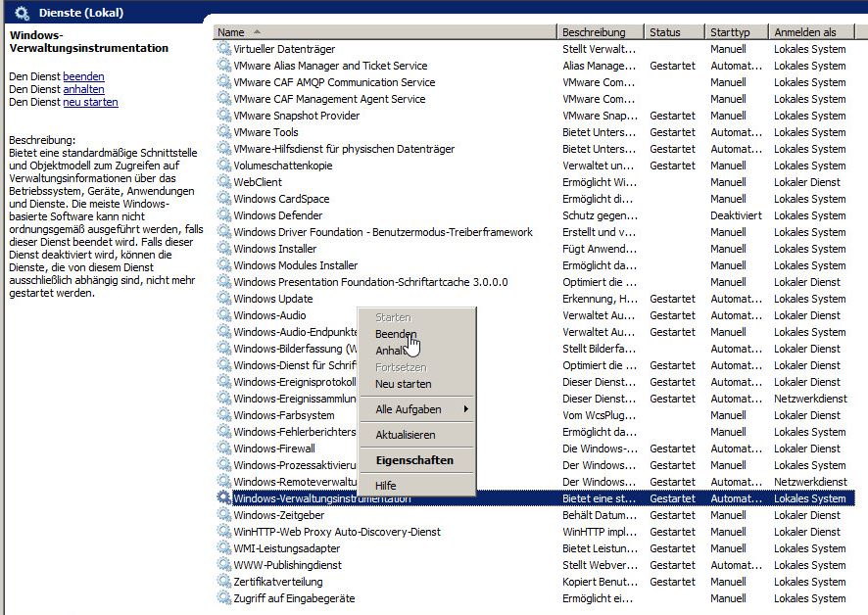Viewport: 868px width, 615px height.
Task: Select the Windows CardSpace service name
Action: point(281,198)
